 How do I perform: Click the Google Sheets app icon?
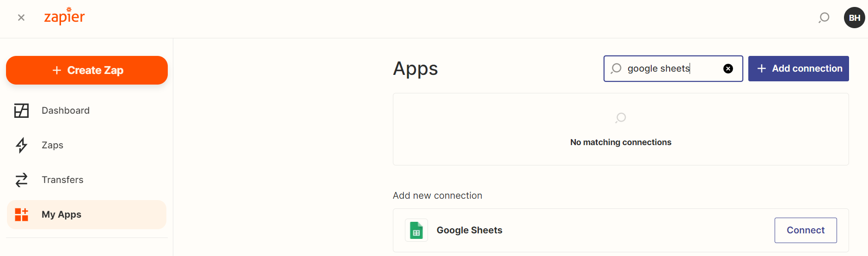tap(416, 230)
